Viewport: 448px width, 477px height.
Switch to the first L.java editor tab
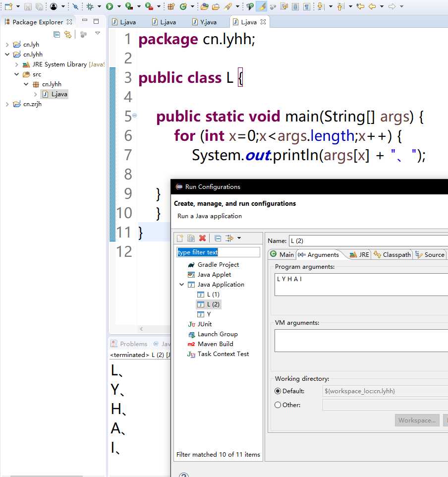tap(124, 22)
